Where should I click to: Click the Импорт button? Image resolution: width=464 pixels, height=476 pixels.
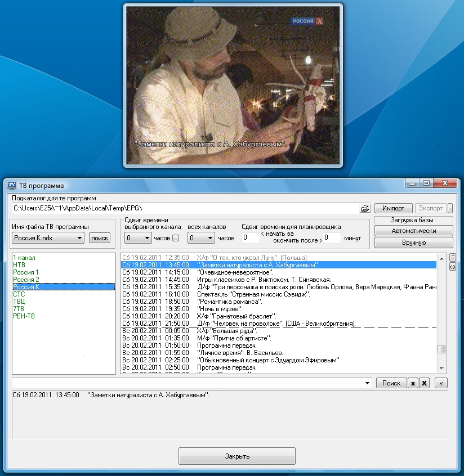(393, 208)
